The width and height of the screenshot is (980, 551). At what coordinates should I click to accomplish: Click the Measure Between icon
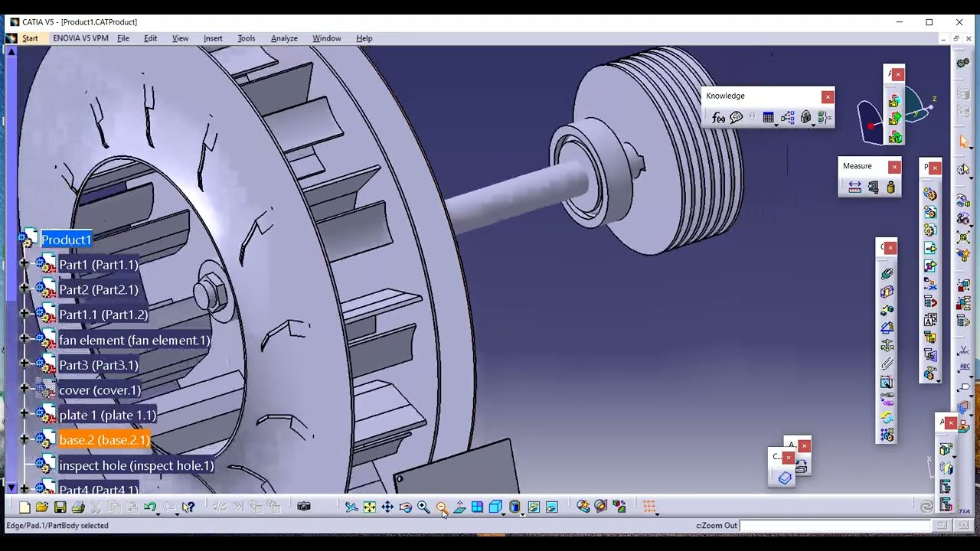(855, 187)
